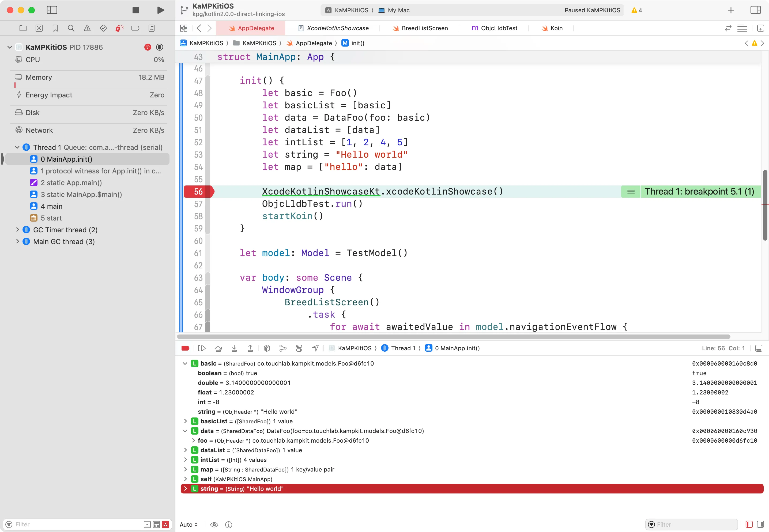769x532 pixels.
Task: Toggle the left navigator sidebar
Action: pyautogui.click(x=52, y=10)
